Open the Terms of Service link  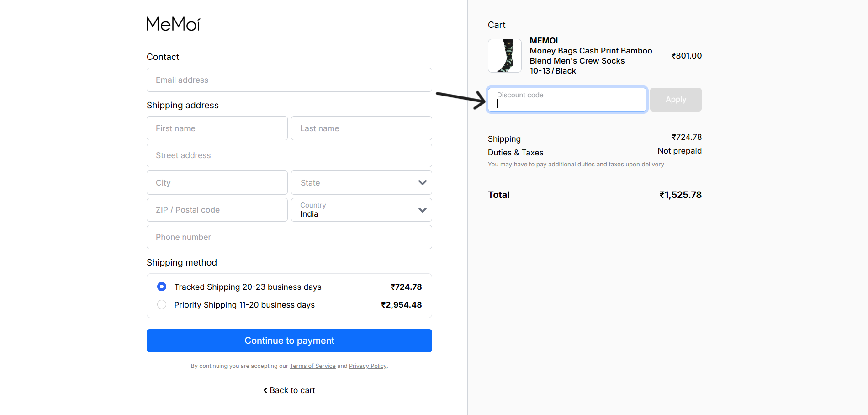click(312, 366)
